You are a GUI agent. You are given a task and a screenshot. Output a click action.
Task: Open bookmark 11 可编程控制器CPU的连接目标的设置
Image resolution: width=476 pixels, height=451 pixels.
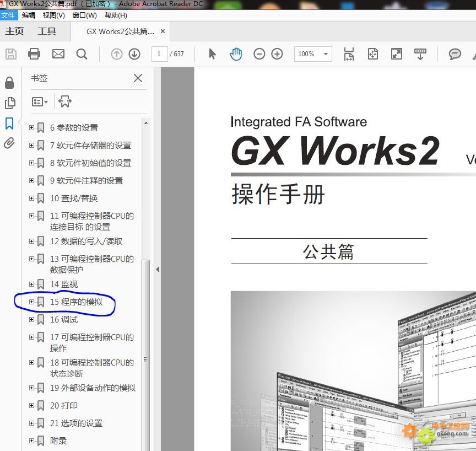(x=92, y=222)
